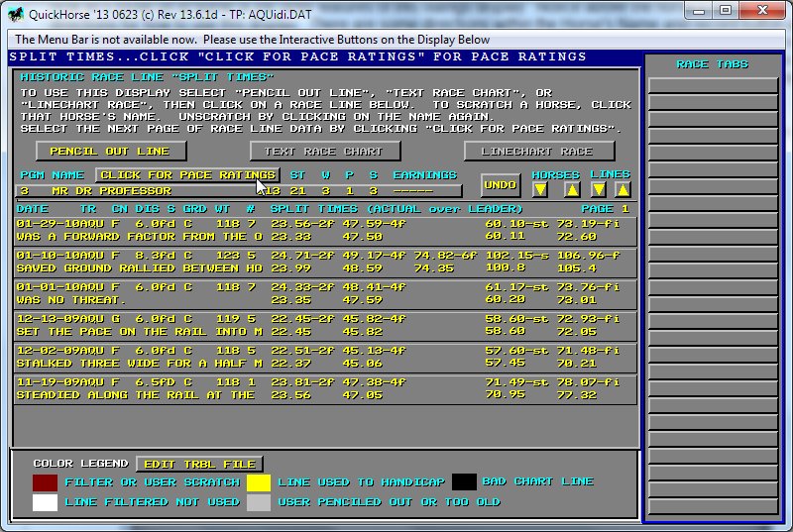Click the black 'Bad chart line' swatch

click(464, 482)
